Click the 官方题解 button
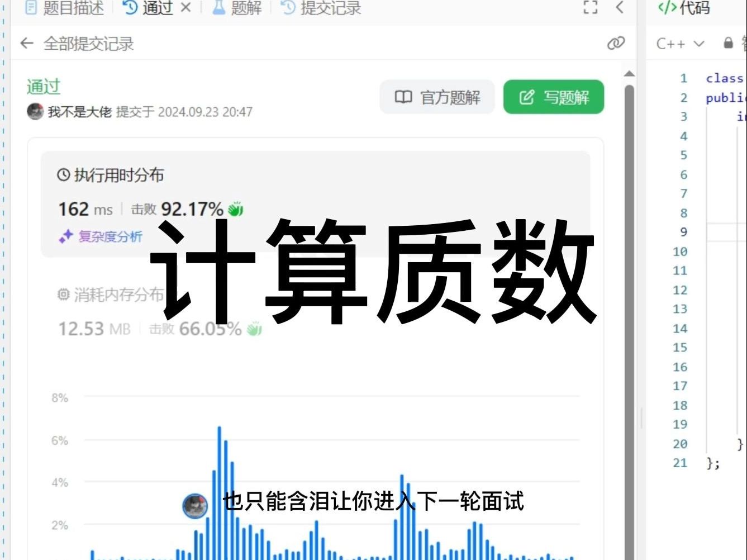 tap(437, 97)
